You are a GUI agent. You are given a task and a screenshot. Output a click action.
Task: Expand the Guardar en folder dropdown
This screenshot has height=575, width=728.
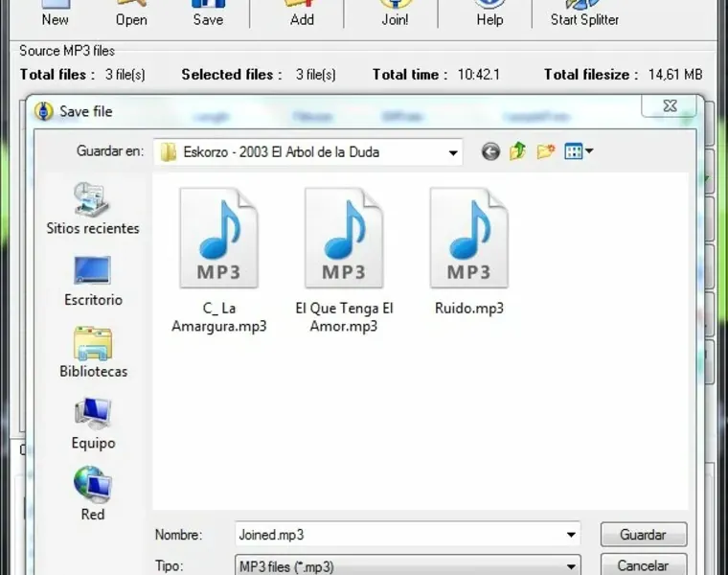click(x=453, y=152)
